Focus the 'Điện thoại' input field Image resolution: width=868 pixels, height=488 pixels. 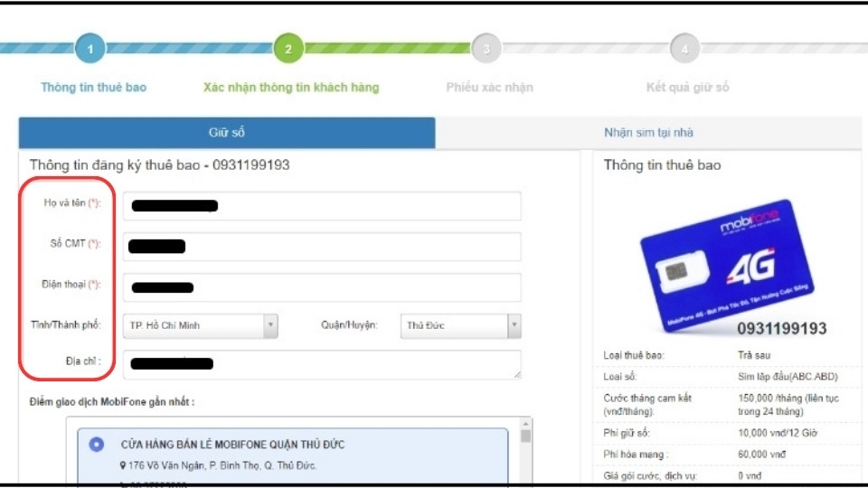[322, 287]
